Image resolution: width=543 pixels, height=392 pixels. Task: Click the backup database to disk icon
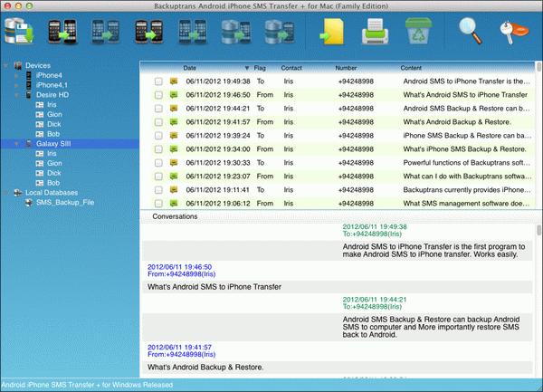point(19,32)
